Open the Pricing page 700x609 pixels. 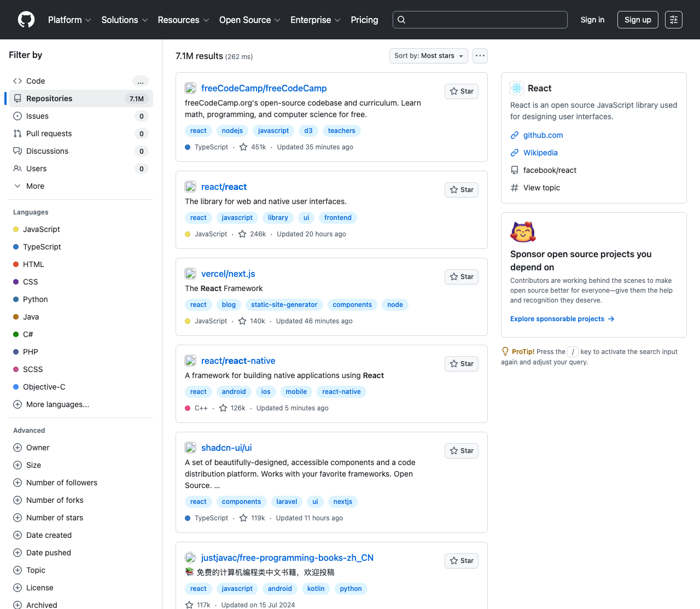pos(364,20)
